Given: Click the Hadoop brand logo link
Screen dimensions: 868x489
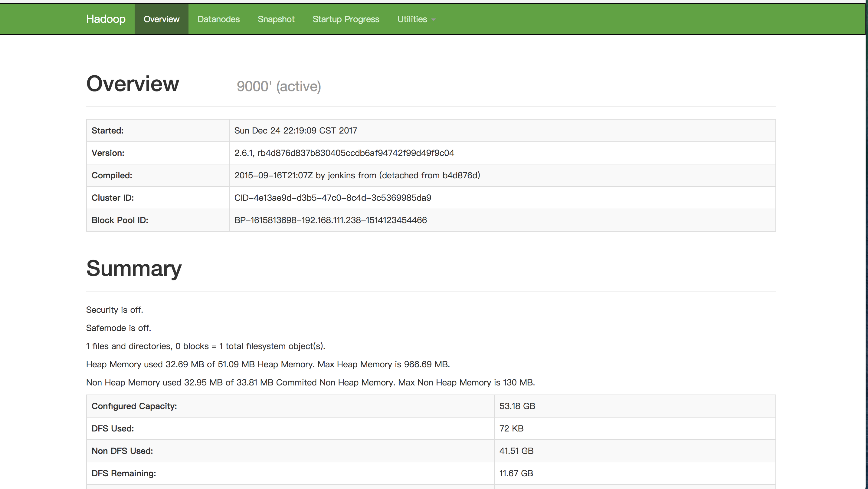Looking at the screenshot, I should 106,19.
